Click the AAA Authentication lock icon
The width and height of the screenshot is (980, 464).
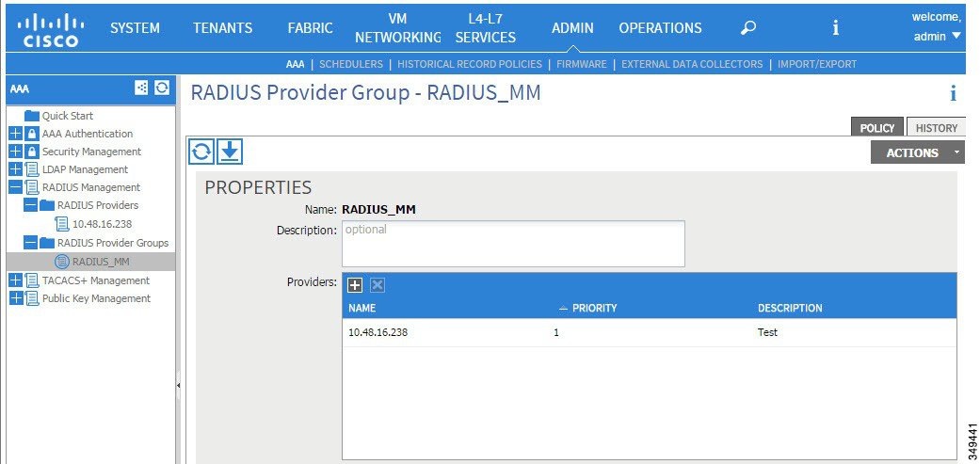pyautogui.click(x=33, y=134)
